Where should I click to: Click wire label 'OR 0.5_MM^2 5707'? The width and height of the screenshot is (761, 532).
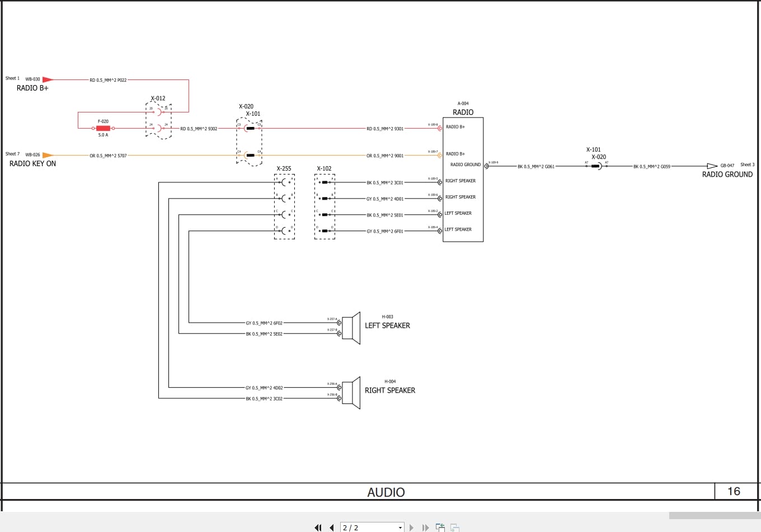pyautogui.click(x=108, y=156)
